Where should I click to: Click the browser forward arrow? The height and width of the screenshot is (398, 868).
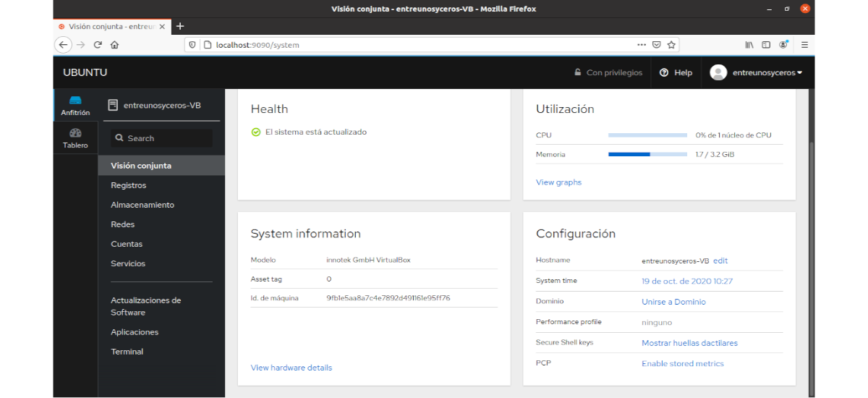click(81, 45)
